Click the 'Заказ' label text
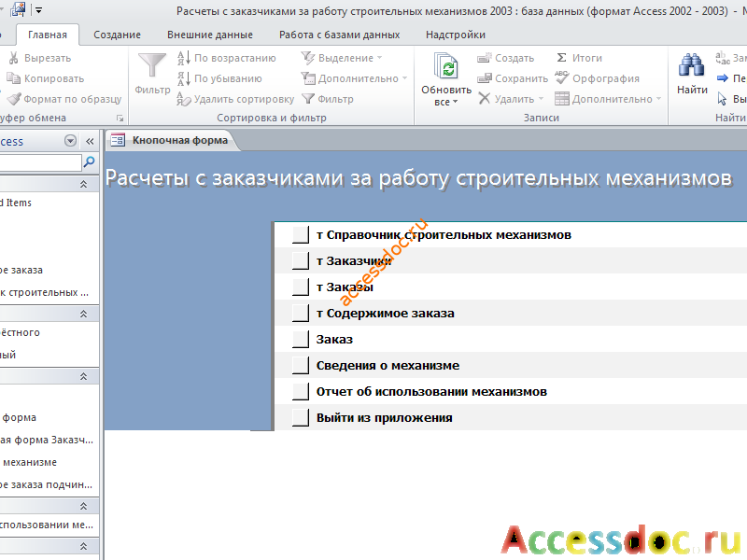The width and height of the screenshot is (747, 560). tap(334, 340)
